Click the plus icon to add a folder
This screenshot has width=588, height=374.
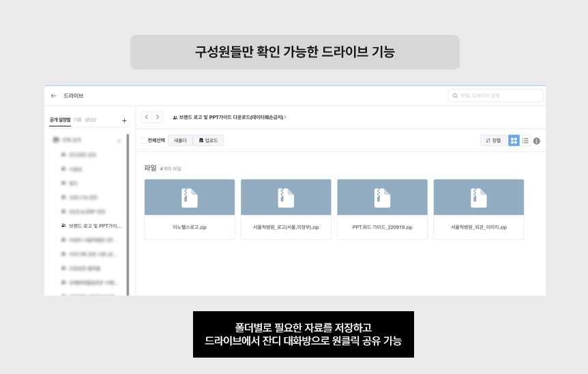tap(124, 121)
